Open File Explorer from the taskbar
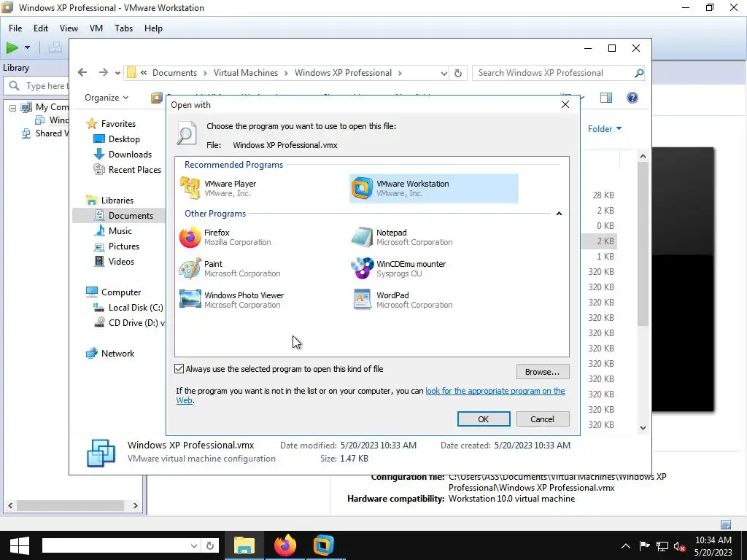 point(244,545)
